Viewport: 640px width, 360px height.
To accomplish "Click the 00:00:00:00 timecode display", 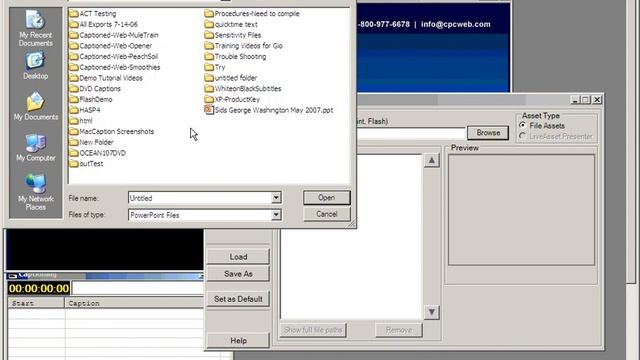I will point(39,288).
